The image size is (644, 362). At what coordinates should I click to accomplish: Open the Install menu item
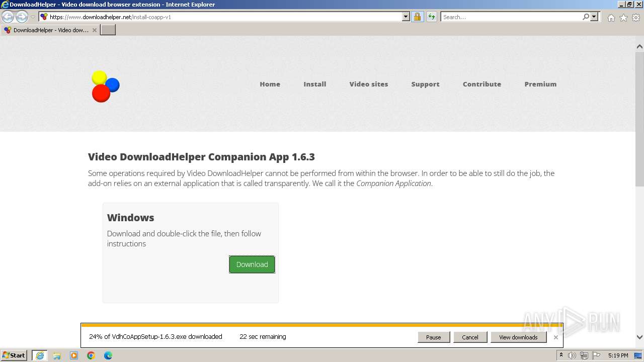coord(315,84)
